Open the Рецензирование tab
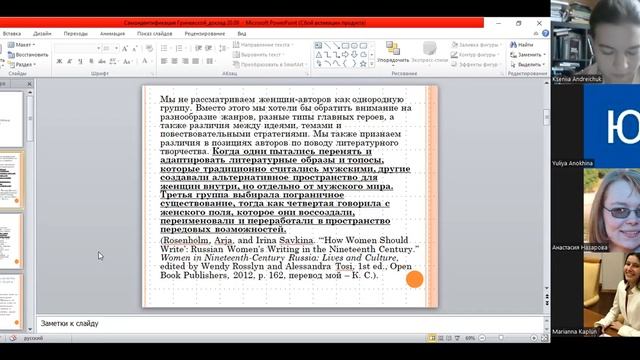The height and width of the screenshot is (360, 640). 204,33
